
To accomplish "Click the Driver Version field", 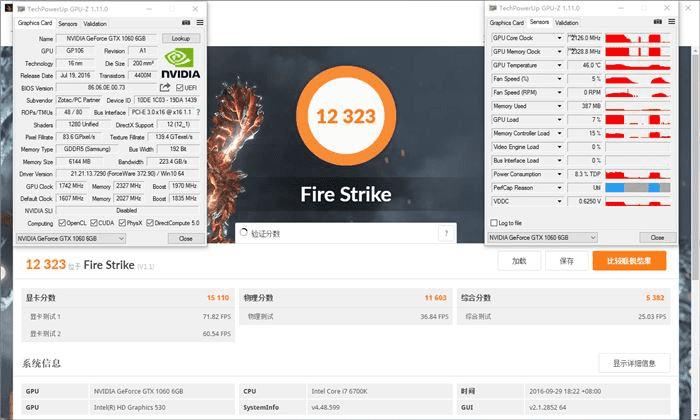I will [x=127, y=174].
